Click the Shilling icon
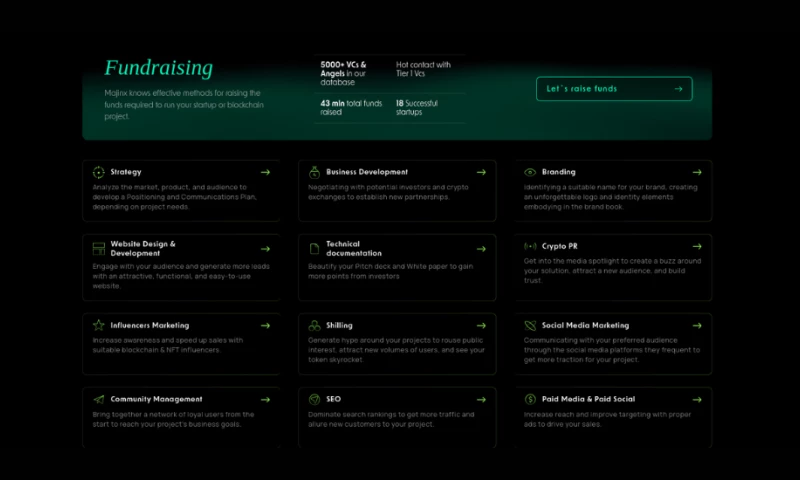 (314, 325)
